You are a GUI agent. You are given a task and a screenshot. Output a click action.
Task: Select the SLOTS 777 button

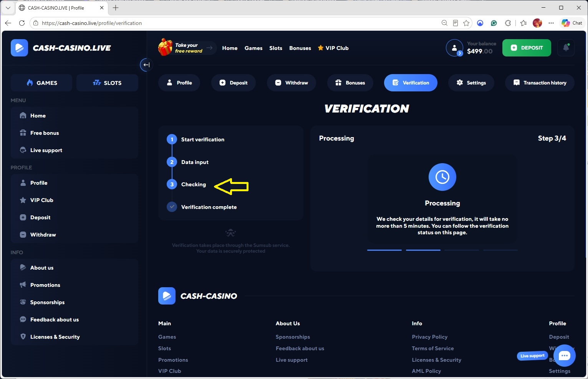pyautogui.click(x=107, y=83)
